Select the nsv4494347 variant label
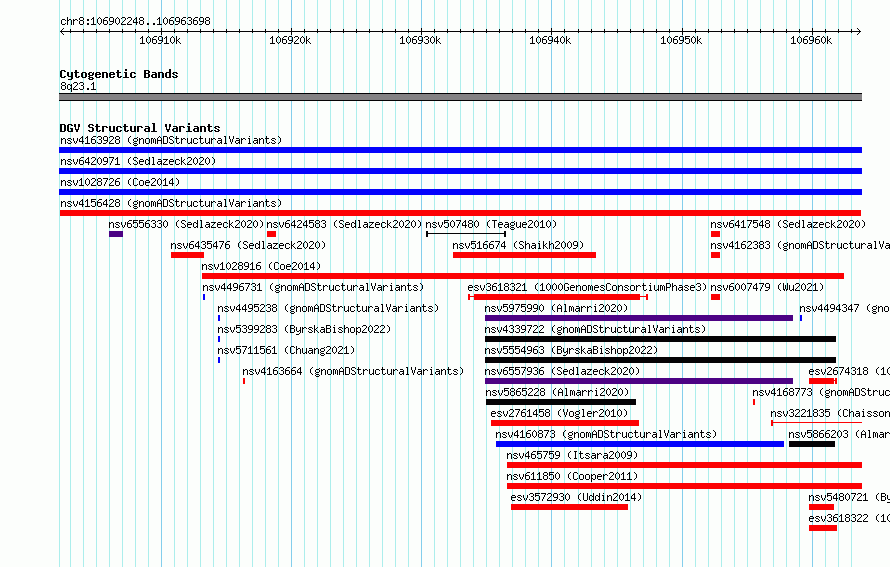Viewport: 890px width, 567px height. click(845, 308)
